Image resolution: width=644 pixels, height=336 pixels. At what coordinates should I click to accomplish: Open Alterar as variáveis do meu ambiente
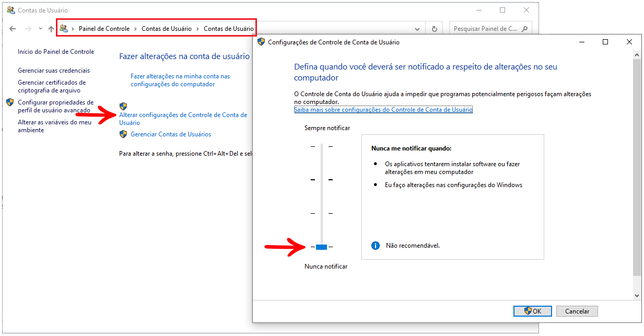click(55, 126)
